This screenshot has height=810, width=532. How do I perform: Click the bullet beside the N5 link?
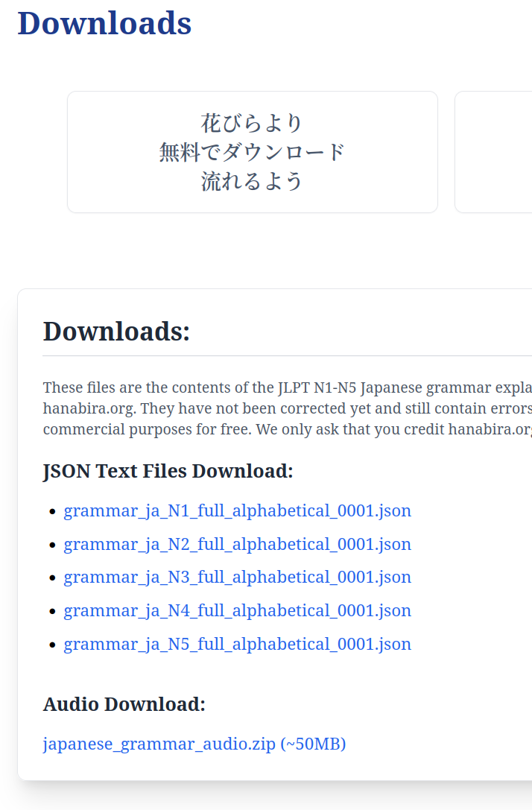tap(52, 645)
